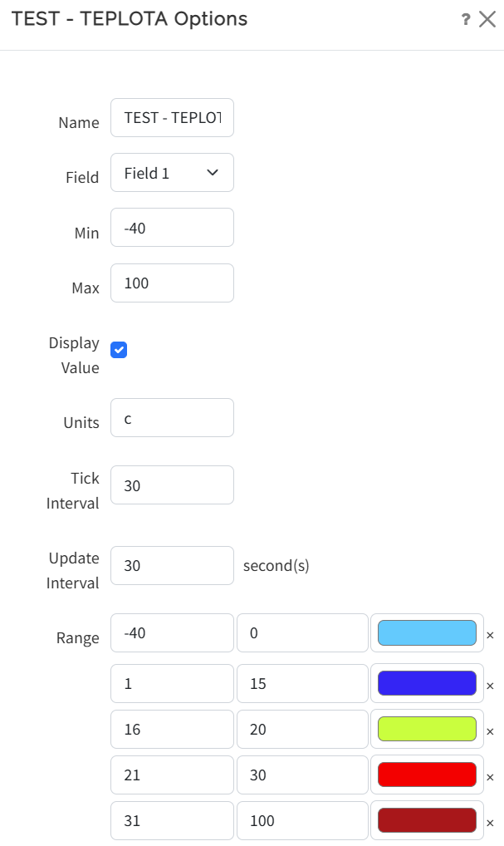Open the Field dropdown

coord(172,173)
